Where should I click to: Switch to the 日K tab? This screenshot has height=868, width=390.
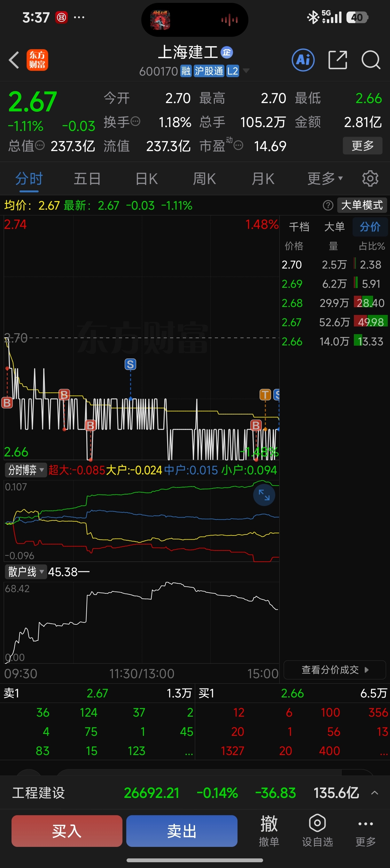146,178
